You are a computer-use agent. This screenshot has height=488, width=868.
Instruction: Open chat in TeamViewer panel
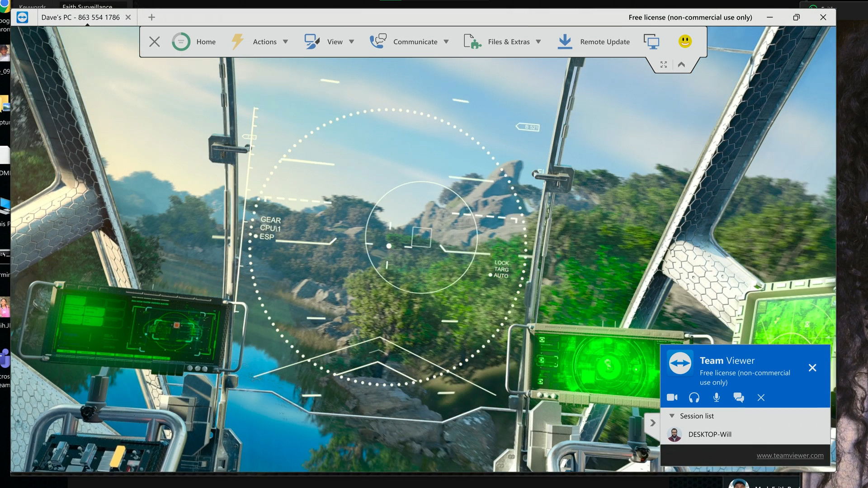point(739,398)
